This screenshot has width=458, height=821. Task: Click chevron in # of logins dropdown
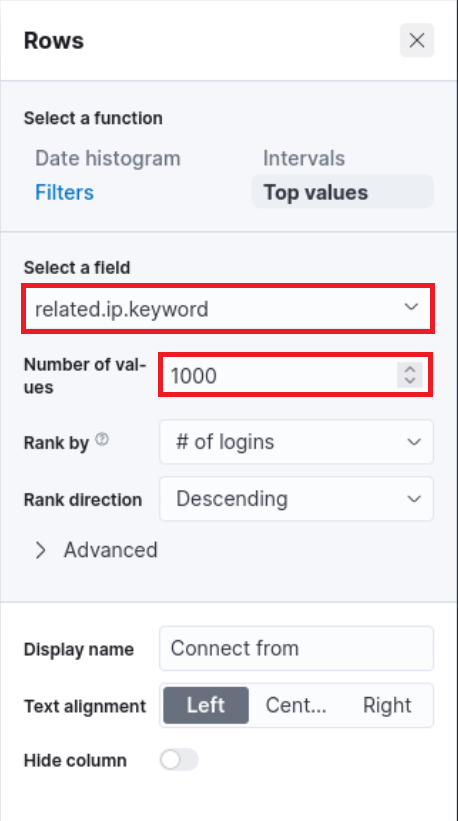[x=414, y=442]
